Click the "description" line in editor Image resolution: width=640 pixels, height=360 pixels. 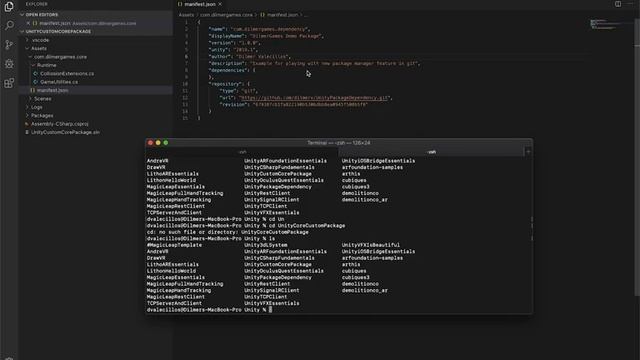[313, 64]
